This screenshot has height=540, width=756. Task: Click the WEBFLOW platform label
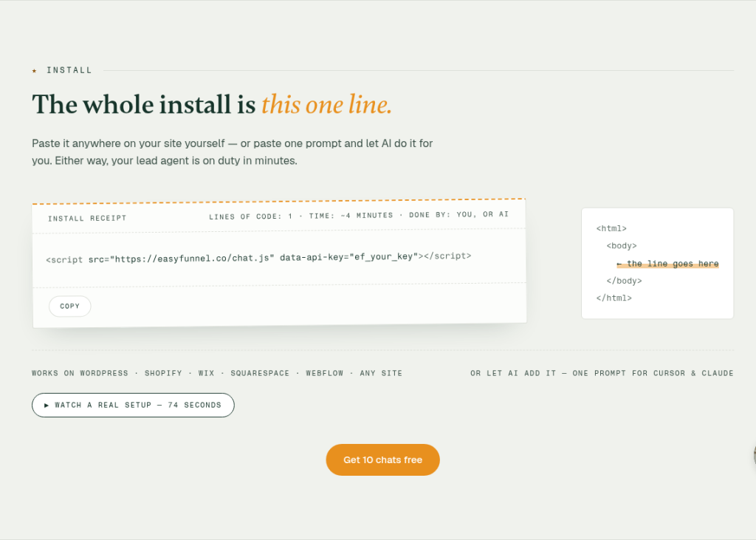point(325,373)
